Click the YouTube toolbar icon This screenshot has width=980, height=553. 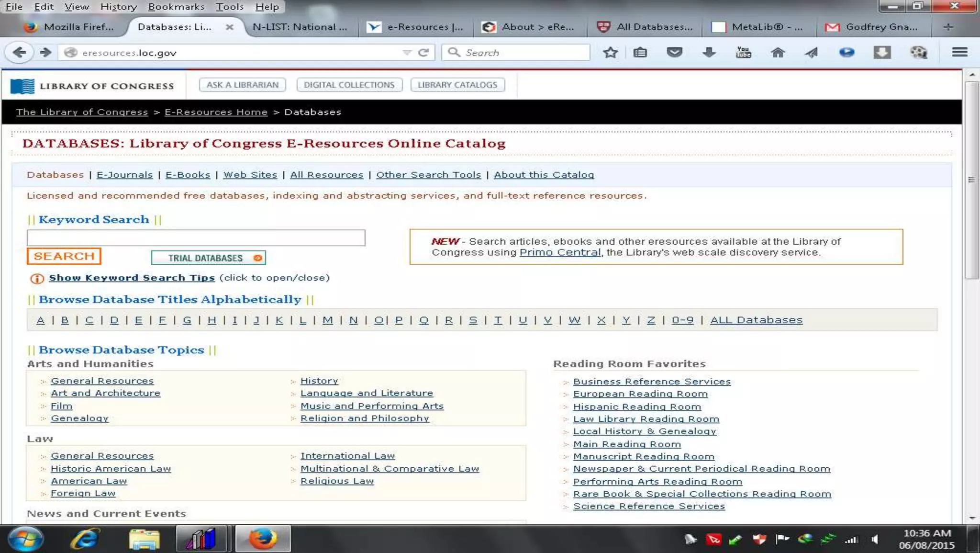tap(743, 53)
